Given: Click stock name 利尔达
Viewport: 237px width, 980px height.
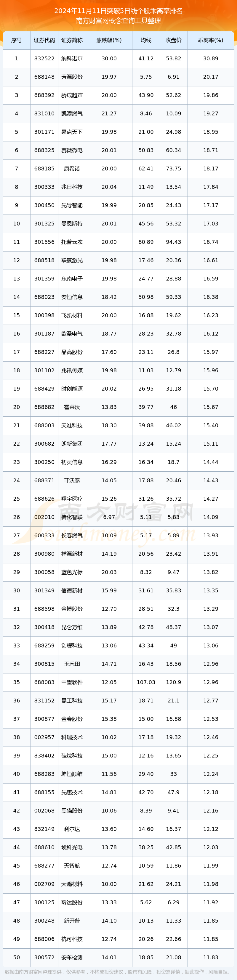Looking at the screenshot, I should coord(72,829).
